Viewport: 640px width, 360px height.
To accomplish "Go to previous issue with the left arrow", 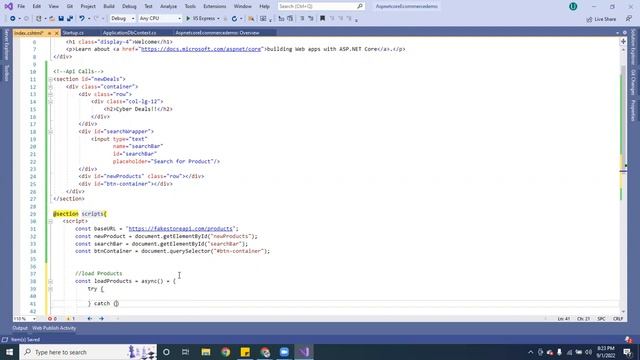I will pos(90,318).
